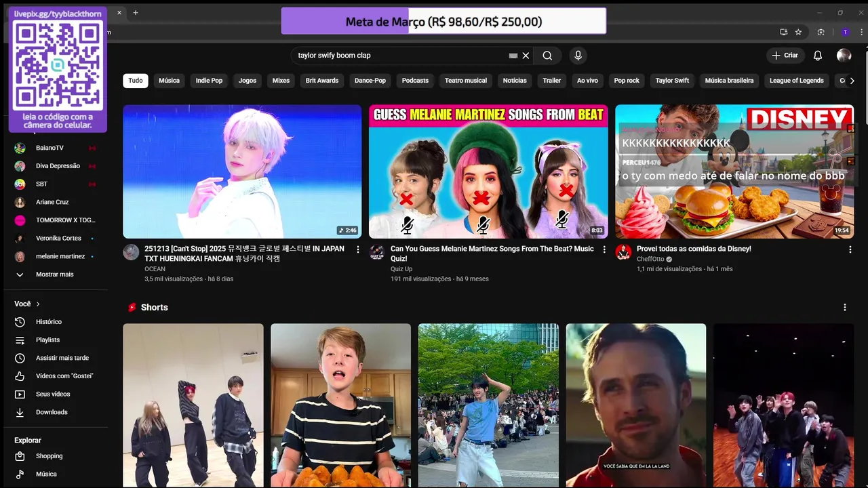Open title 'Provei todas as comidas da Disney!'
Viewport: 868px width, 488px height.
[x=694, y=249]
